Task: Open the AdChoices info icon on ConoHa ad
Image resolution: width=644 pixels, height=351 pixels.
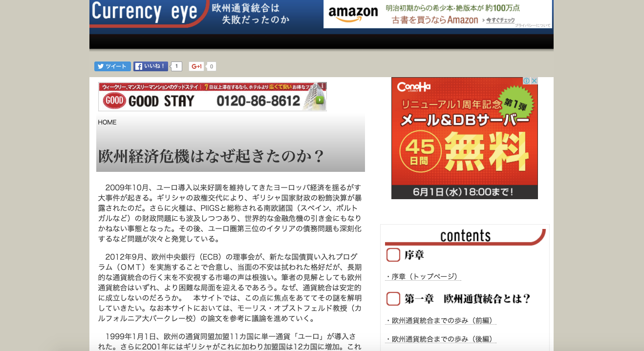Action: (x=527, y=81)
